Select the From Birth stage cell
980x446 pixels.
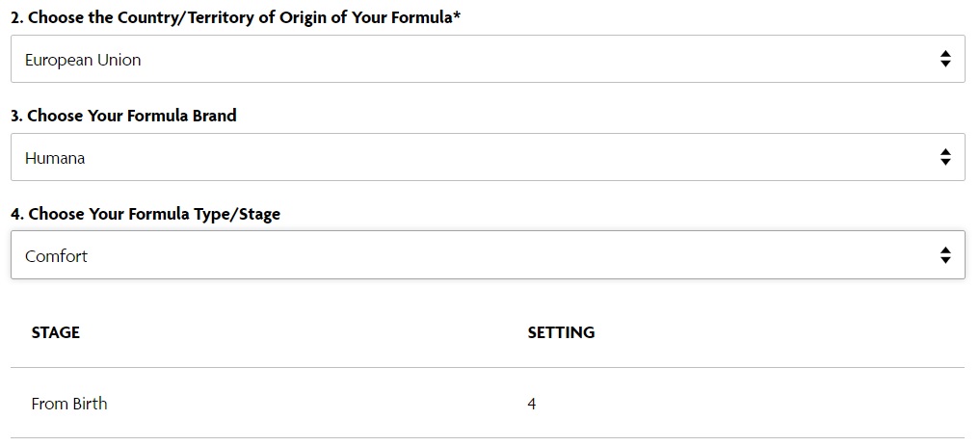pyautogui.click(x=69, y=404)
